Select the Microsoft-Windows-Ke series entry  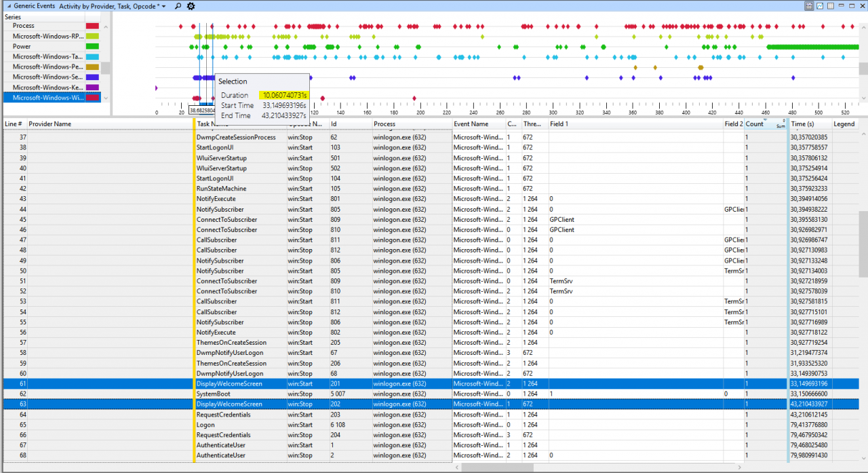click(47, 87)
